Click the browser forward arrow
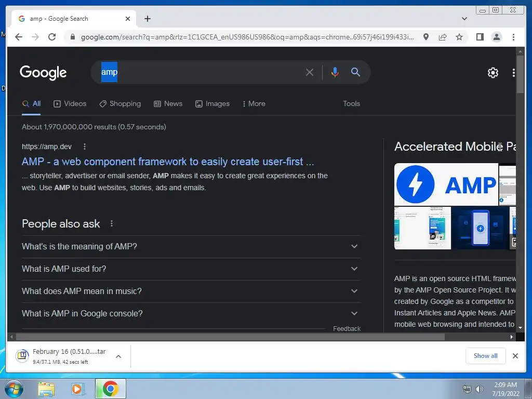 (x=35, y=37)
